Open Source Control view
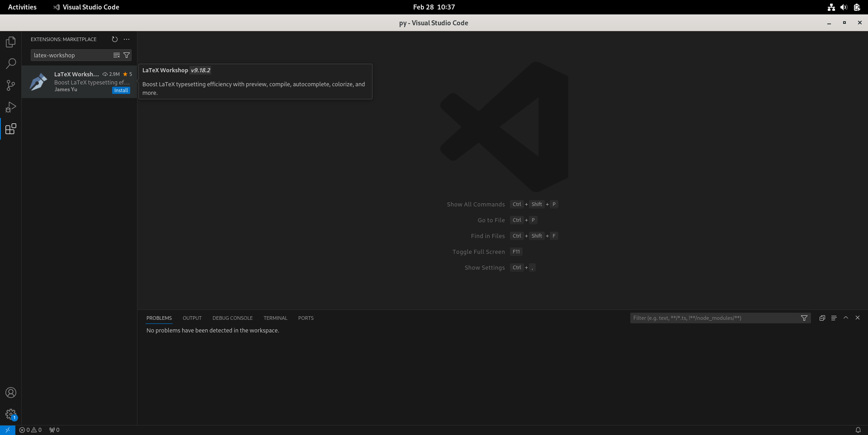This screenshot has width=868, height=435. pos(11,85)
